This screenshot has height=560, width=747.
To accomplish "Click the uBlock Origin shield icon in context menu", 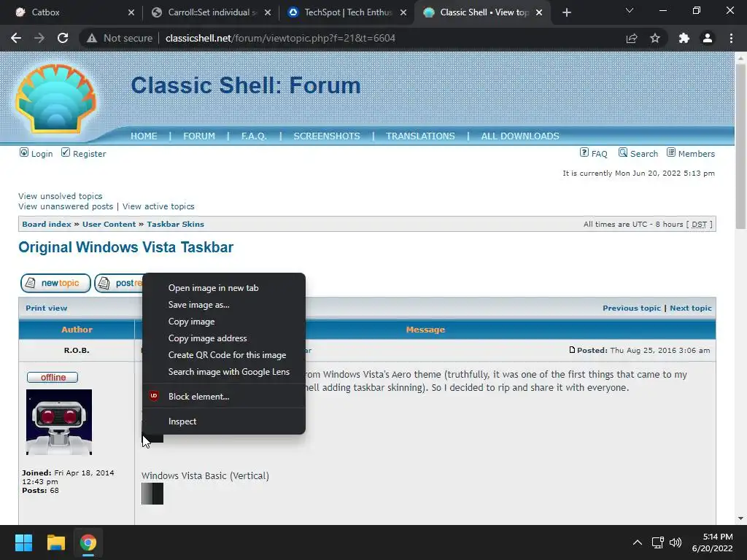I will pos(153,396).
